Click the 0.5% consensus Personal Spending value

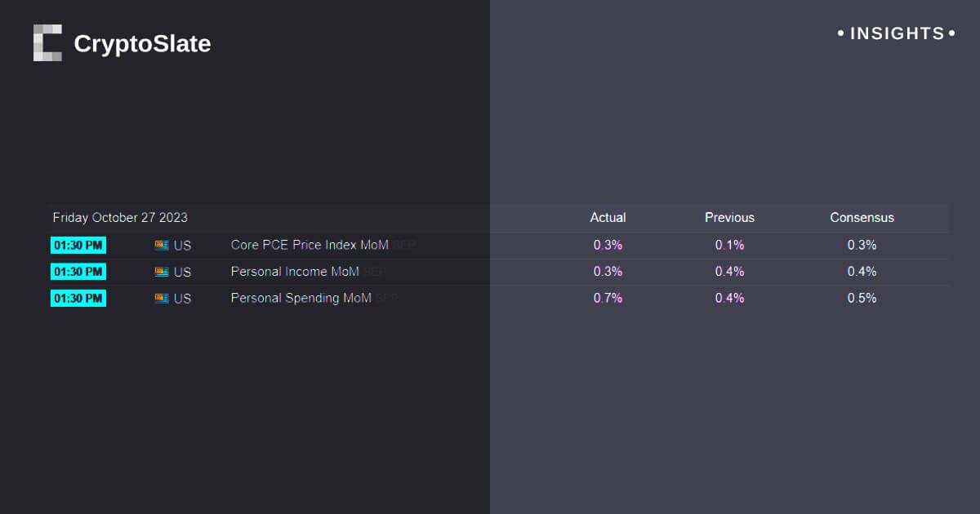862,299
